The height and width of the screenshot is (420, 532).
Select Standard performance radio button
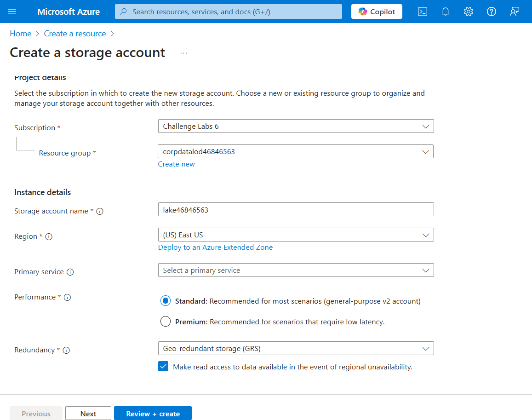pyautogui.click(x=166, y=301)
